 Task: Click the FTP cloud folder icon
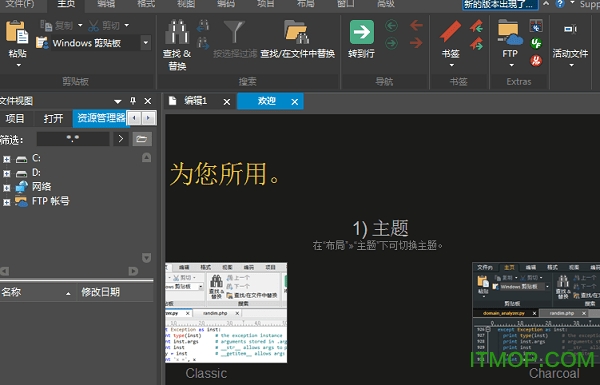[x=510, y=32]
